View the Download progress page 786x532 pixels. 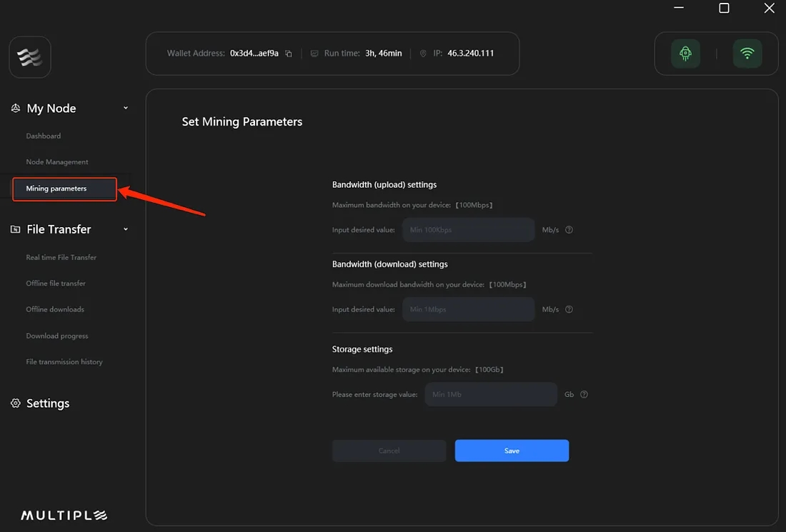pos(57,336)
